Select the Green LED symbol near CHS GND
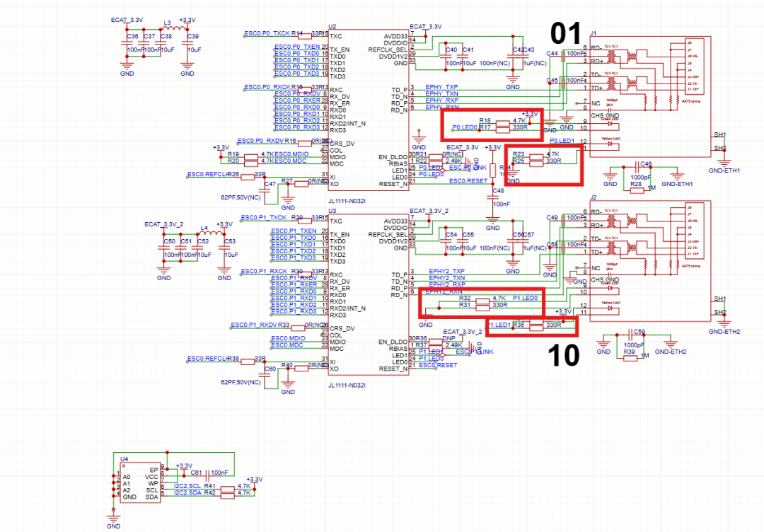The width and height of the screenshot is (764, 532). click(x=610, y=124)
